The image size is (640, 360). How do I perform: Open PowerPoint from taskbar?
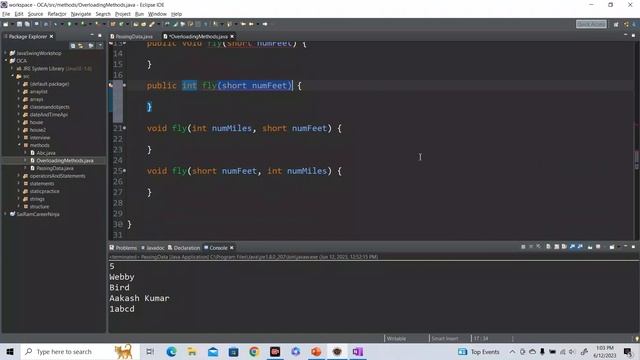pos(316,351)
